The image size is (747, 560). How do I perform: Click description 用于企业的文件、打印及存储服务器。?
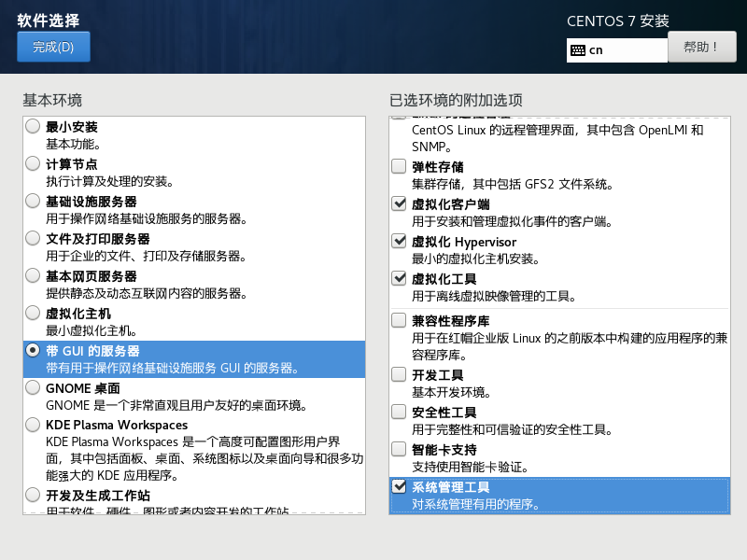(x=147, y=256)
